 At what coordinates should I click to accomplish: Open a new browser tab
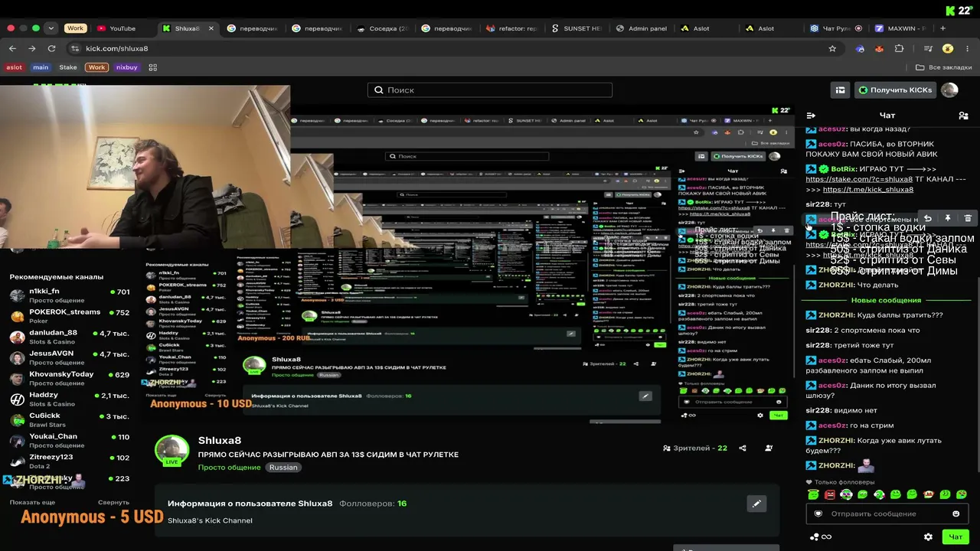tap(942, 28)
